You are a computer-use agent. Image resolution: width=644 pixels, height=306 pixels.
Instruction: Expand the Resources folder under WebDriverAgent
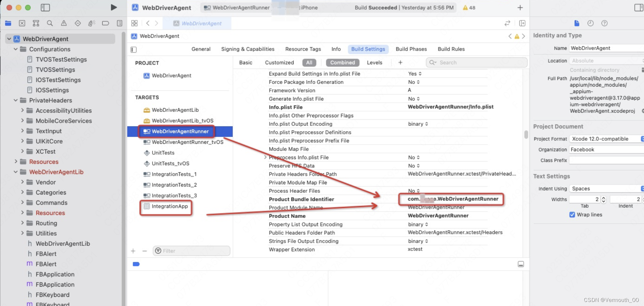[x=16, y=161]
